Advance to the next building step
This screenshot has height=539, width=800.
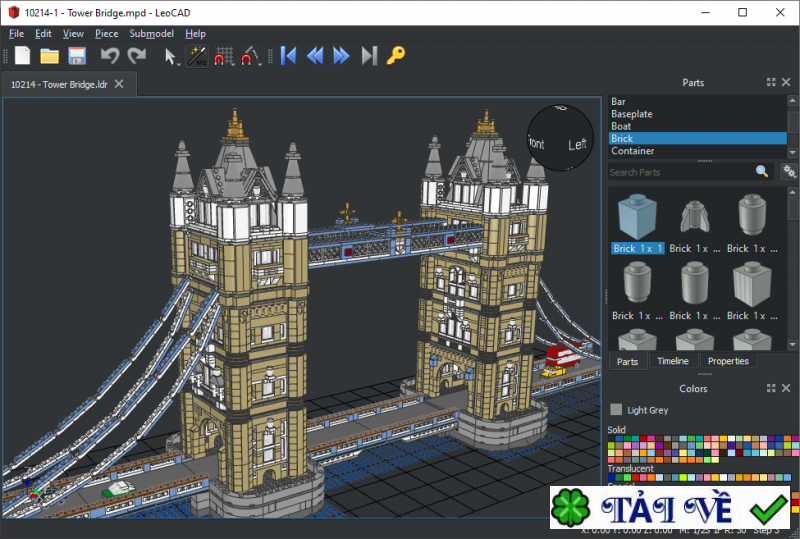(341, 56)
